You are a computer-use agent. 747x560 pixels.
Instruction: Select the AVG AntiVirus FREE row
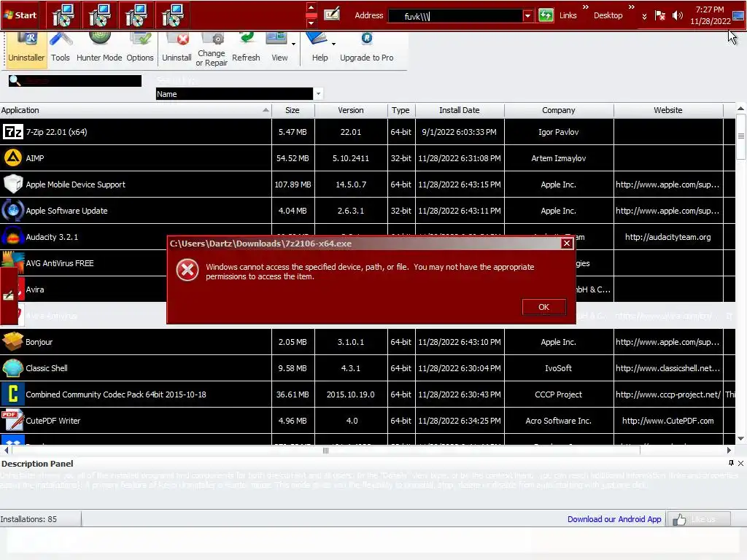pyautogui.click(x=83, y=262)
